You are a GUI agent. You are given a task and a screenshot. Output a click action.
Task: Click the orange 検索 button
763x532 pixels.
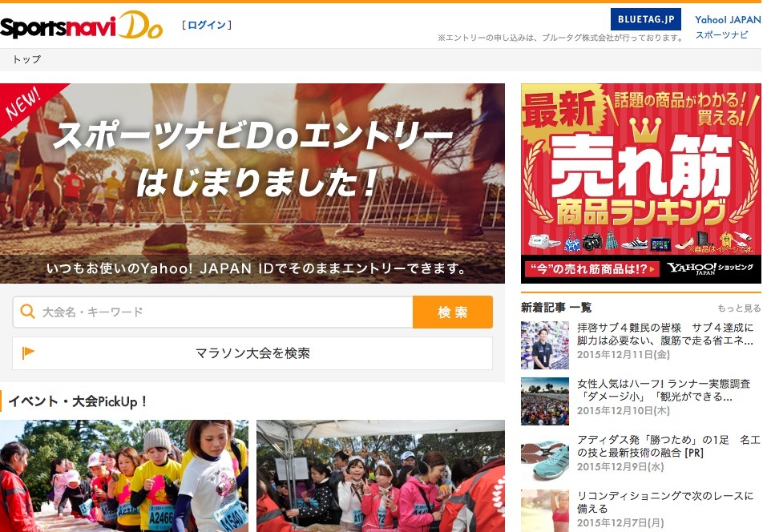453,312
